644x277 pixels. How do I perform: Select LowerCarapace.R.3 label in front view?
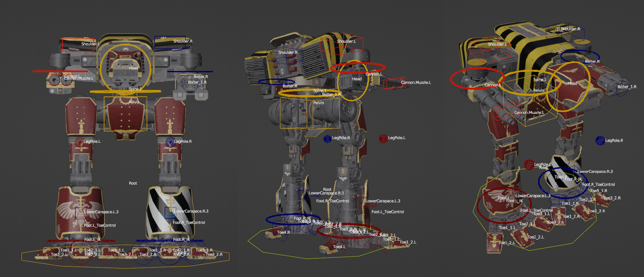coord(191,211)
